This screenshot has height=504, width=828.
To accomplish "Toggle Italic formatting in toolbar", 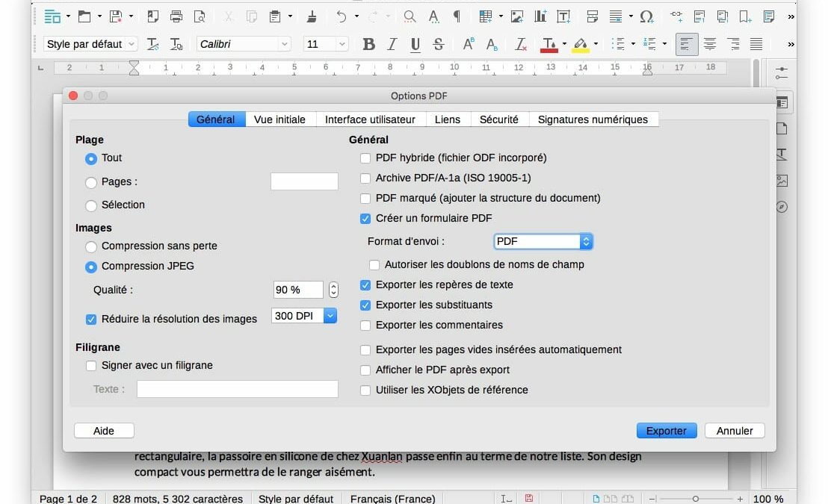I will (x=392, y=45).
